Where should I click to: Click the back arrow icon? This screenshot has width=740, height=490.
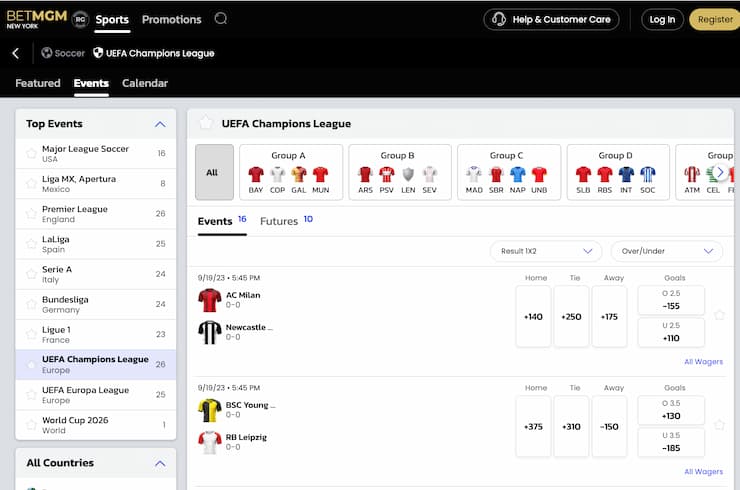click(16, 53)
